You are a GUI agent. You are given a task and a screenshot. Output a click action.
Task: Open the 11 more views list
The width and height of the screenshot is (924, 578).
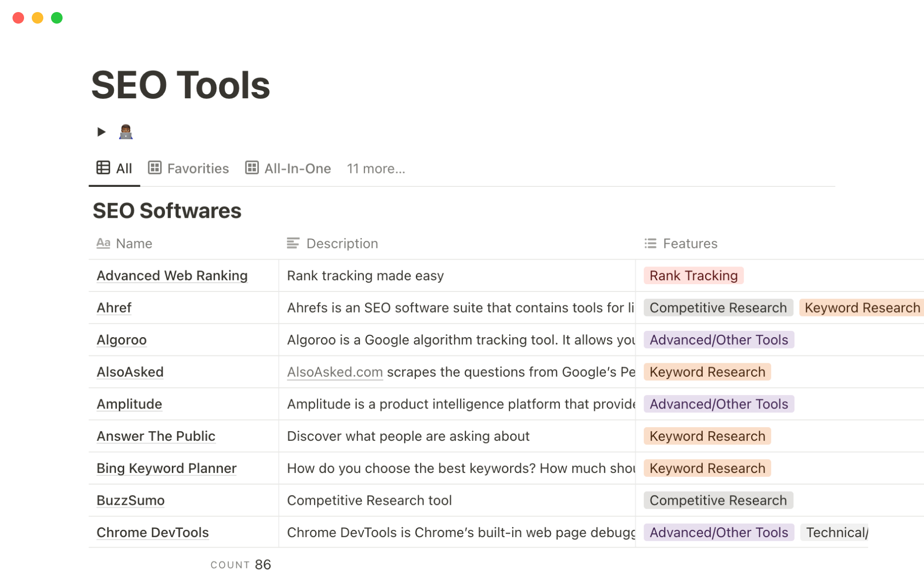(376, 169)
